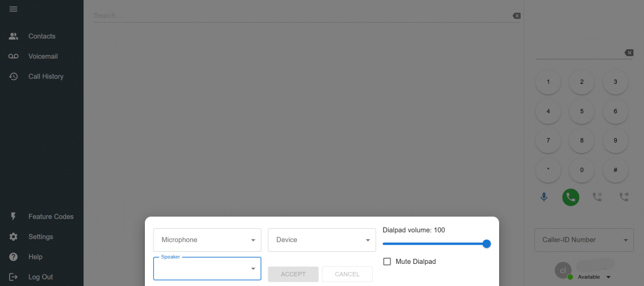Dial digit 9 on keypad

(615, 141)
